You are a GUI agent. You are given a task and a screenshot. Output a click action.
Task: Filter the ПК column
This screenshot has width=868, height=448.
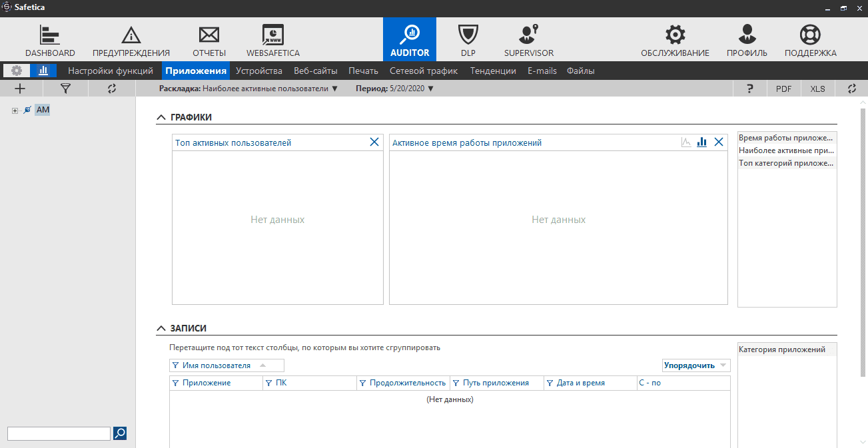pos(268,383)
